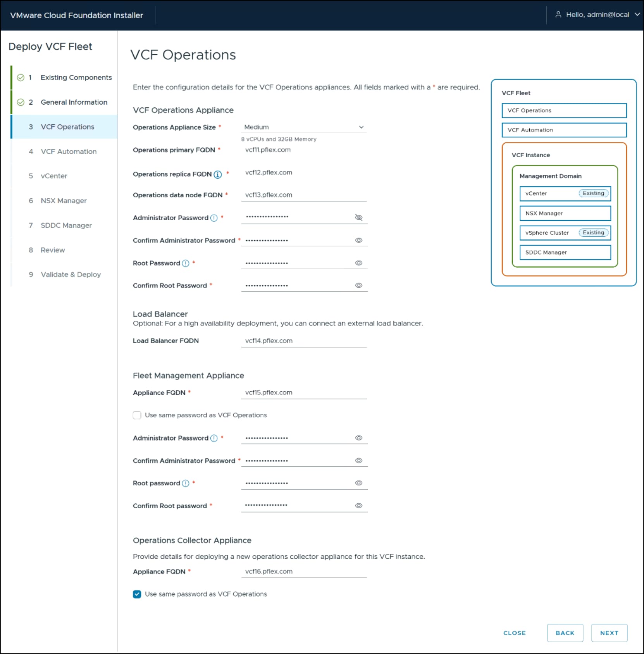The image size is (644, 654).
Task: Uncheck same password checkbox for Operations Collector Appliance
Action: (x=137, y=594)
